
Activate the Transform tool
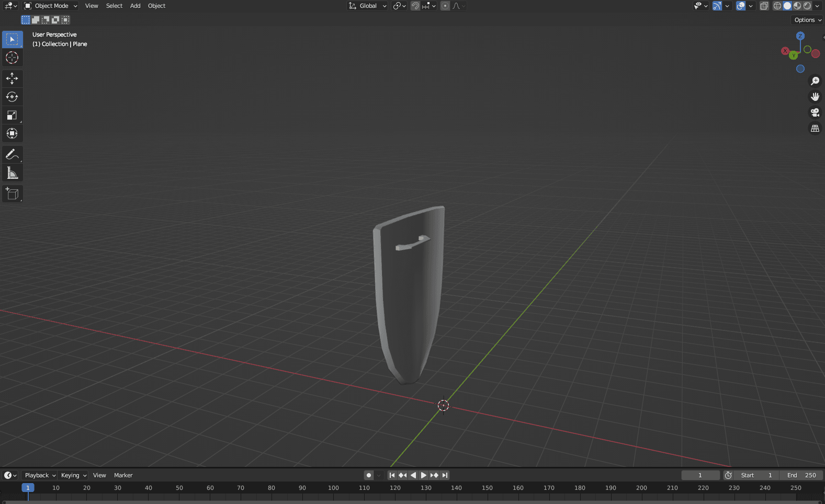pyautogui.click(x=12, y=133)
